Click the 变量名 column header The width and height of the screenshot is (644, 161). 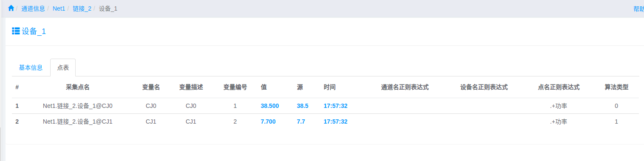click(x=151, y=87)
